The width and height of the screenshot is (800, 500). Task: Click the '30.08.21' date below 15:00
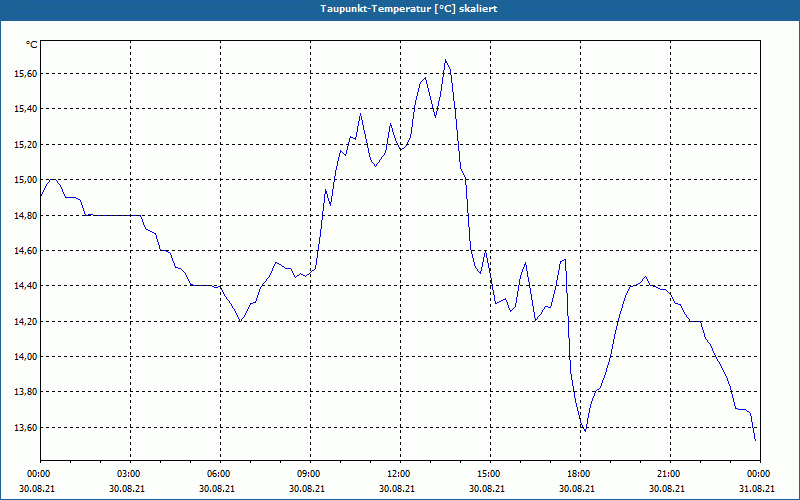click(x=487, y=488)
